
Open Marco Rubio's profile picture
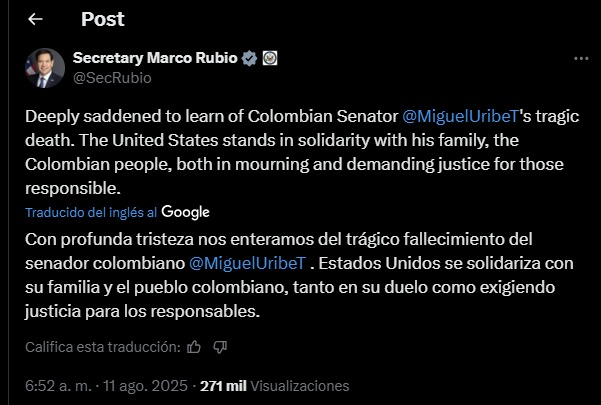(x=44, y=66)
